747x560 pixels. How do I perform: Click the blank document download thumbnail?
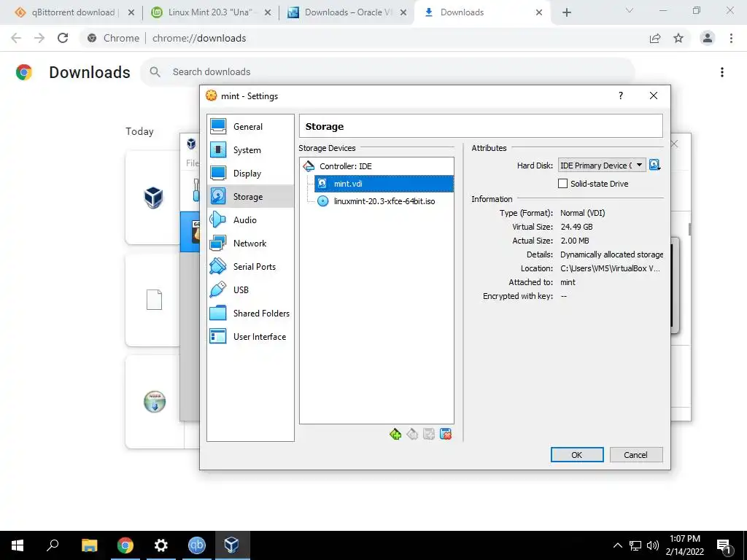coord(154,300)
